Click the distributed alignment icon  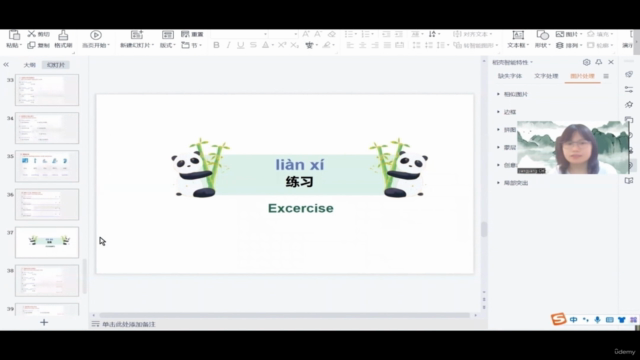(x=400, y=45)
